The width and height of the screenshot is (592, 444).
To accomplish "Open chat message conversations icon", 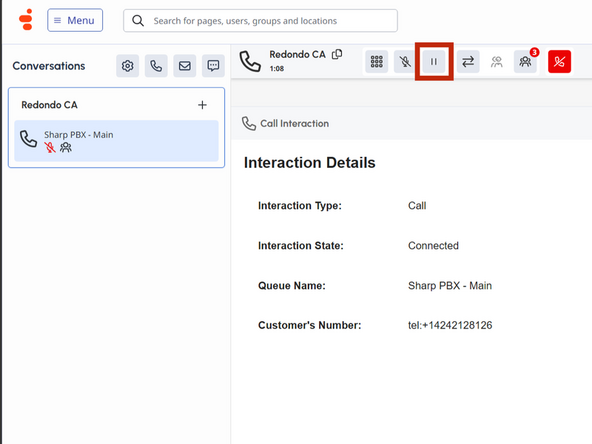I will pyautogui.click(x=213, y=66).
